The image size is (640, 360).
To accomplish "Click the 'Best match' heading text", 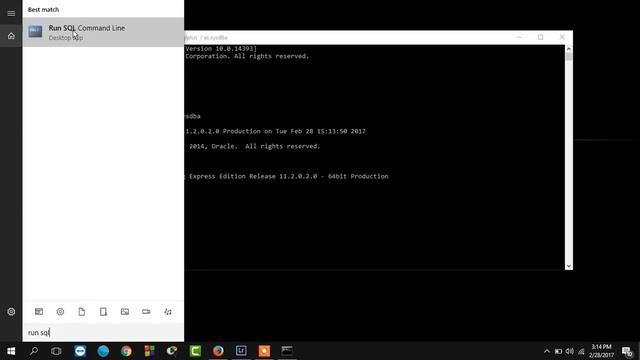I will (43, 9).
